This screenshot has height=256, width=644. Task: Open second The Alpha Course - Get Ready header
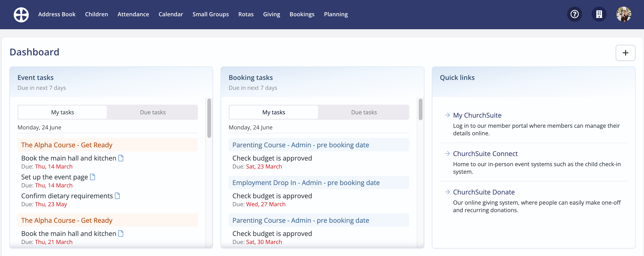(108, 220)
